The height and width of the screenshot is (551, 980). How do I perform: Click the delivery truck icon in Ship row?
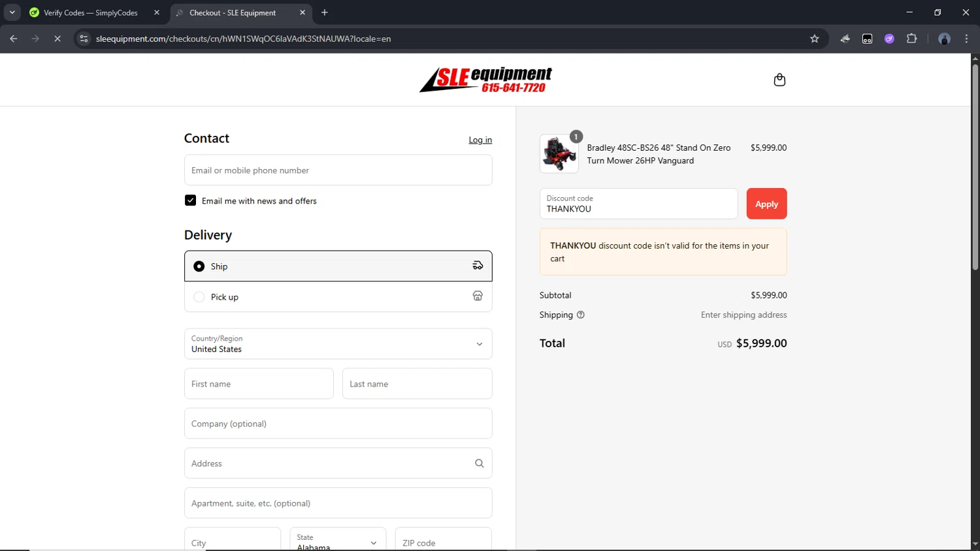[478, 266]
